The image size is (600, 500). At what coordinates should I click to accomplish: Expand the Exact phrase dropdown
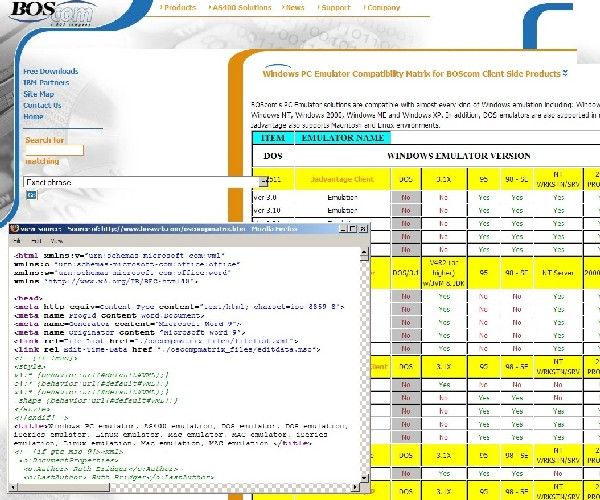(x=263, y=182)
